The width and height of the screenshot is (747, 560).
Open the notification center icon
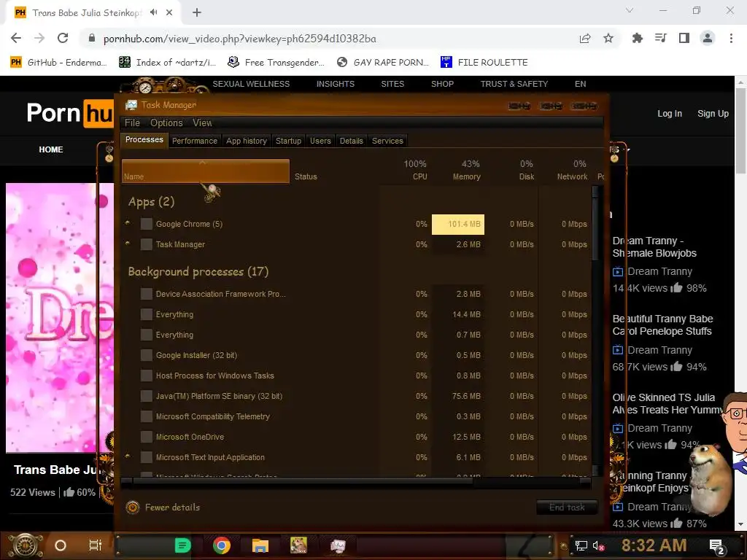(716, 546)
